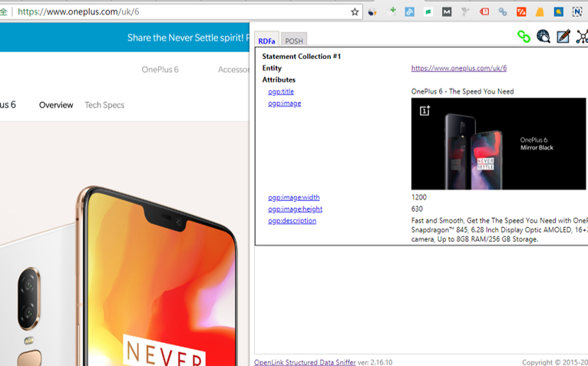The width and height of the screenshot is (588, 366).
Task: Click the green chain link icon in sniffer panel
Action: pyautogui.click(x=524, y=36)
